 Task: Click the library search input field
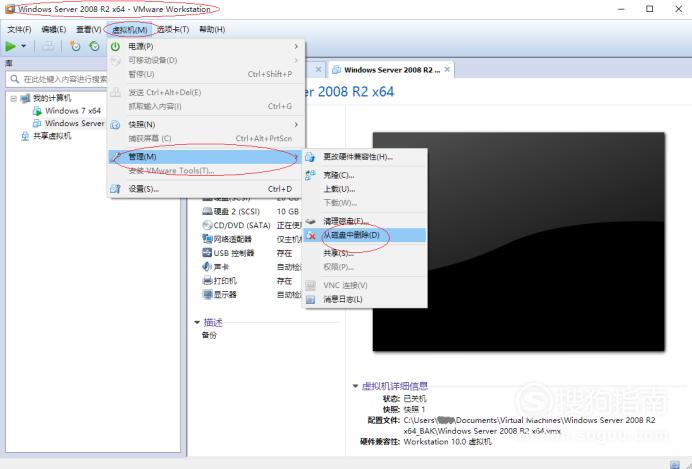[x=57, y=79]
